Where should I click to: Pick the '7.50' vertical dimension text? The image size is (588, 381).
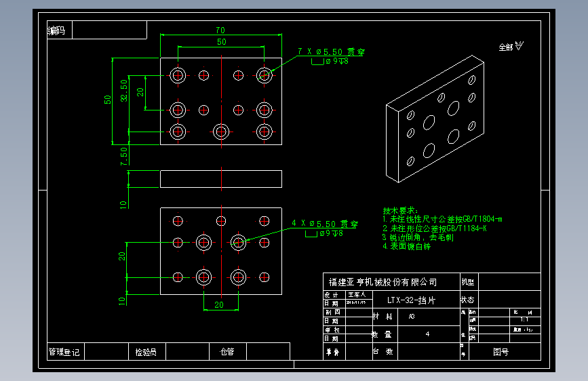(x=123, y=156)
